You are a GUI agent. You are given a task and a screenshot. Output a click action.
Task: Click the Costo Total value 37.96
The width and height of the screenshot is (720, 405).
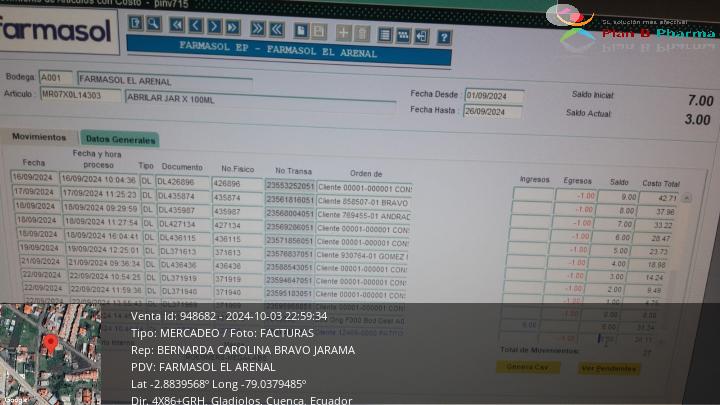(657, 212)
